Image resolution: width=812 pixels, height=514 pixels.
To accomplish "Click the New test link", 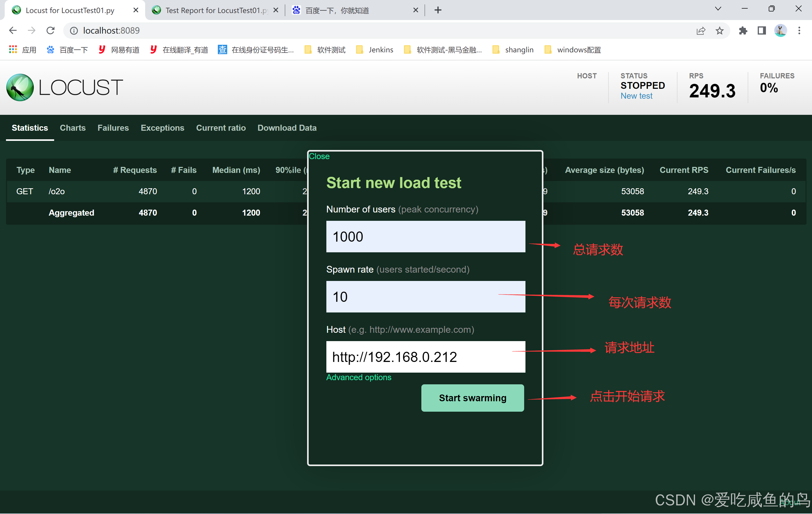I will (636, 96).
